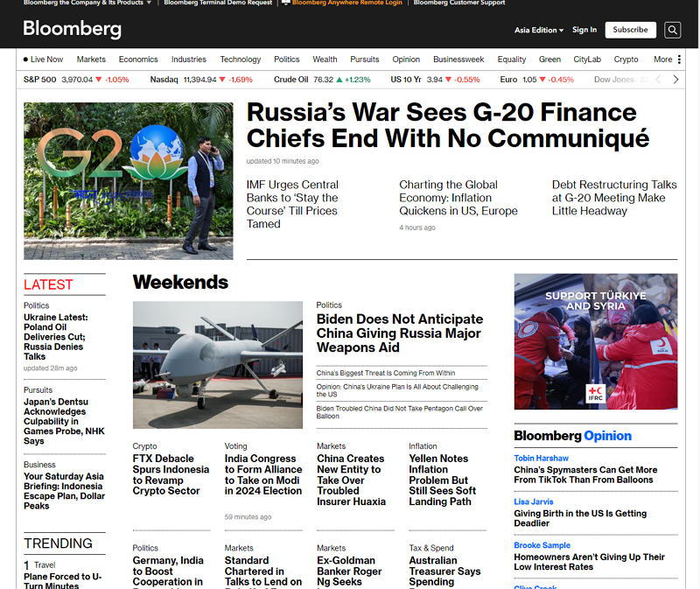Click the S&P 500 ticker quote

(x=76, y=80)
